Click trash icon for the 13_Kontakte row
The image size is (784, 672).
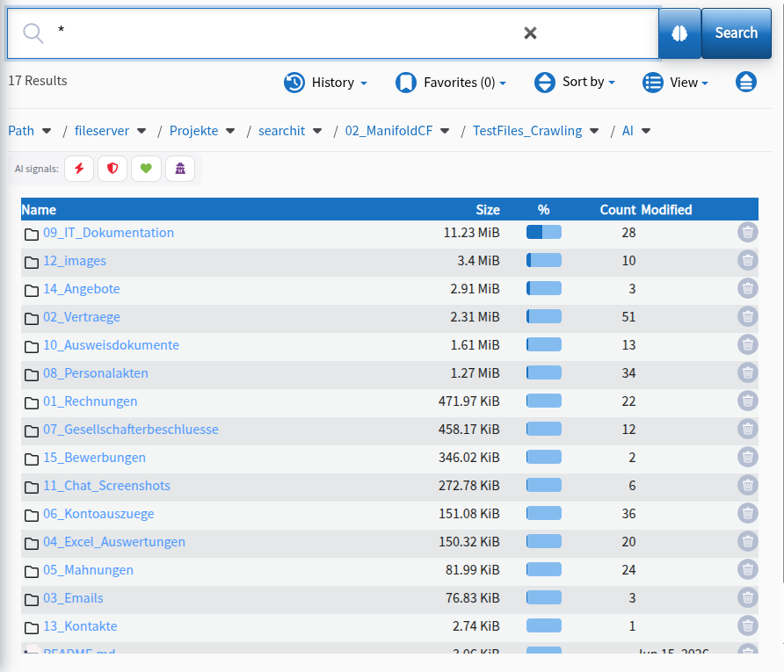click(x=747, y=626)
